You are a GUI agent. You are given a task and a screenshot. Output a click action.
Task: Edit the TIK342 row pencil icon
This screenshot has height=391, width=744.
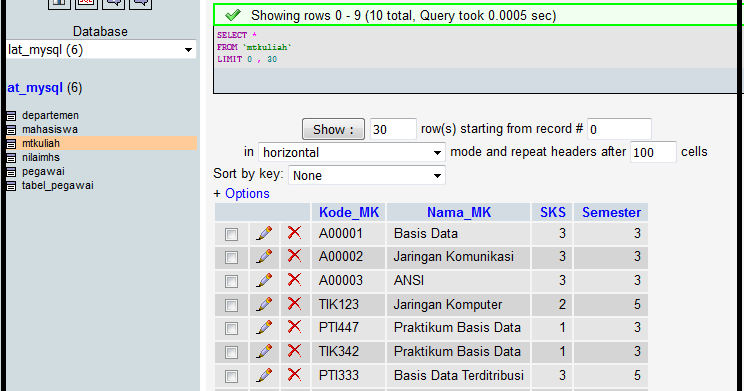point(264,352)
